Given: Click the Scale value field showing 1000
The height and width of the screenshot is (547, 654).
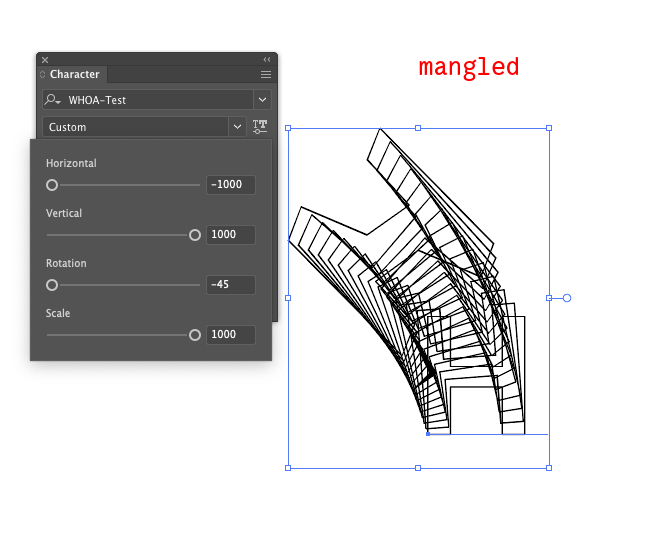Looking at the screenshot, I should click(231, 335).
